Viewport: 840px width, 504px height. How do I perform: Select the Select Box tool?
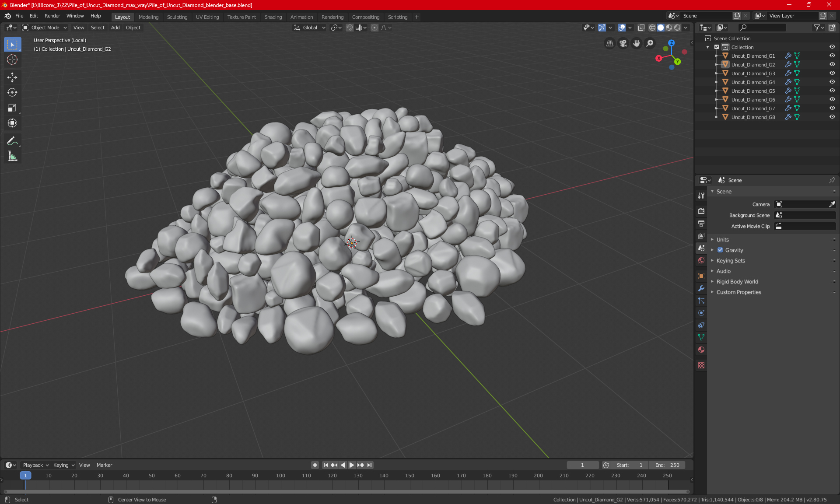click(12, 45)
